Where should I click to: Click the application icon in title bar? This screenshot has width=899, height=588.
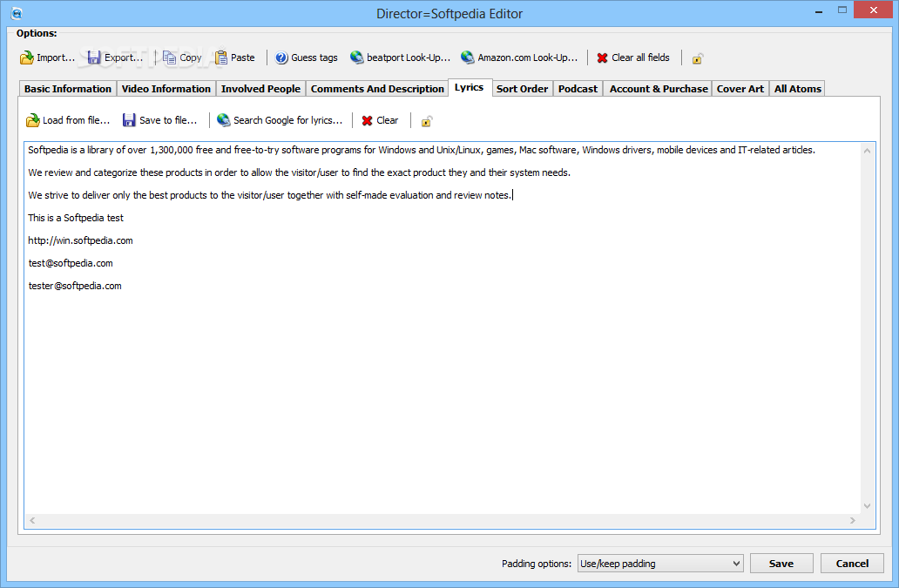click(16, 13)
